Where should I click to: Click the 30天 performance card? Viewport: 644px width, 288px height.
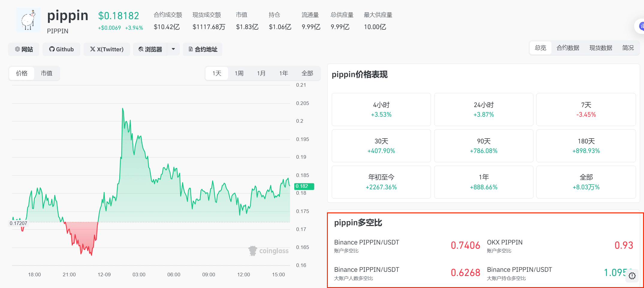381,146
